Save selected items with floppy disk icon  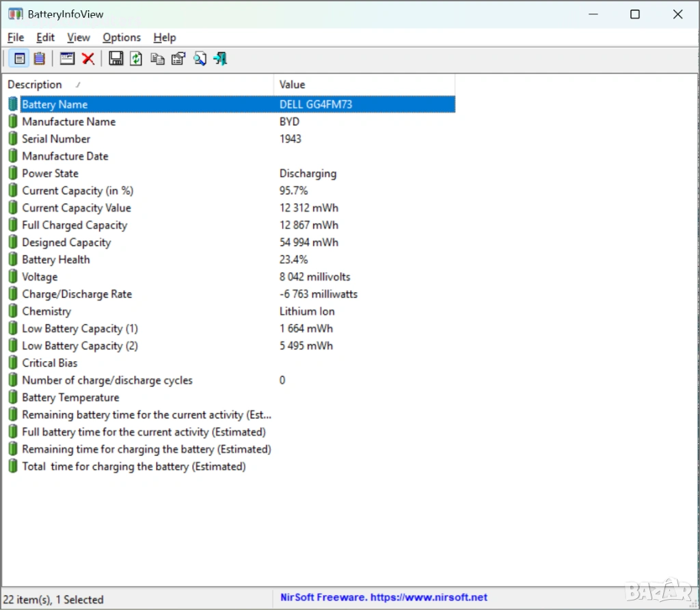pyautogui.click(x=116, y=59)
